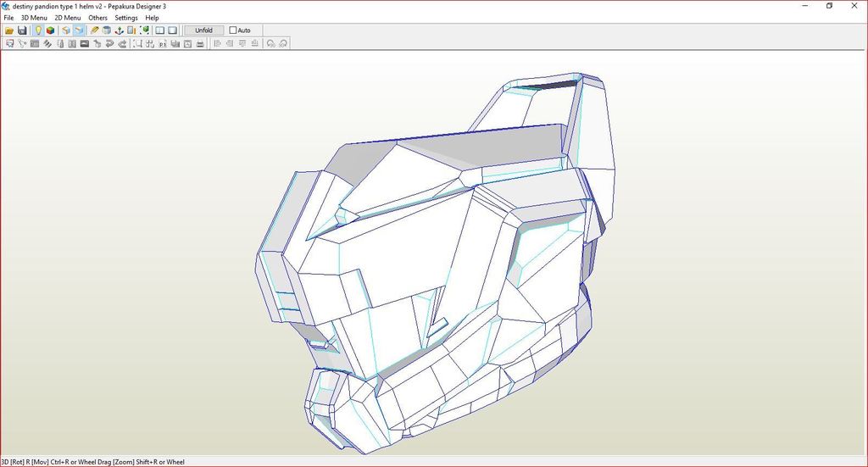Click the undo curved arrow icon
The height and width of the screenshot is (467, 868).
click(x=108, y=44)
